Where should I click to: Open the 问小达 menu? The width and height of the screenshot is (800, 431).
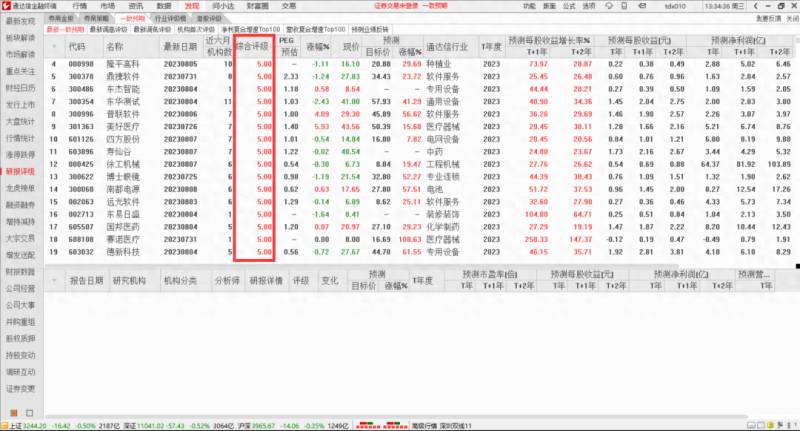(x=223, y=6)
